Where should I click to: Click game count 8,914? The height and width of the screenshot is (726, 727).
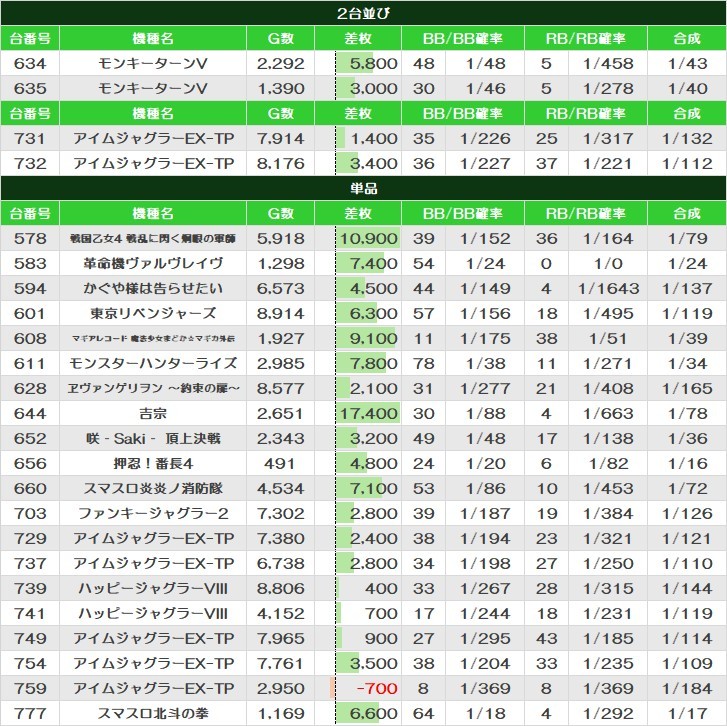pyautogui.click(x=281, y=313)
